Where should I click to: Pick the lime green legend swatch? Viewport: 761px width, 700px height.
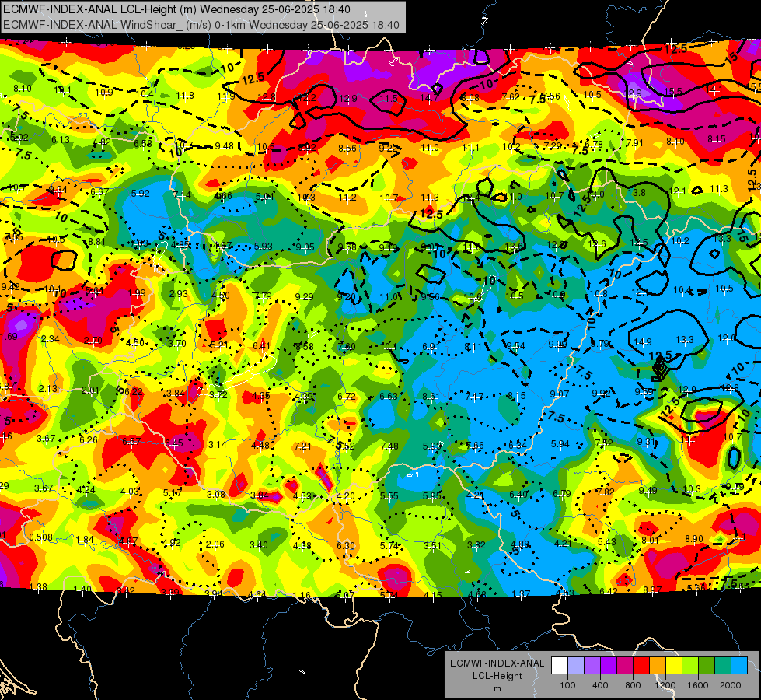point(690,665)
